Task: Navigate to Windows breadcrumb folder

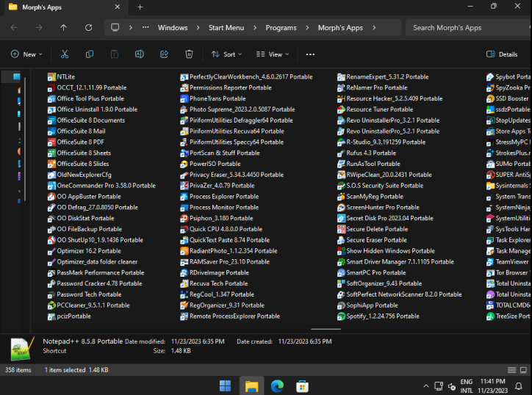Action: [173, 28]
